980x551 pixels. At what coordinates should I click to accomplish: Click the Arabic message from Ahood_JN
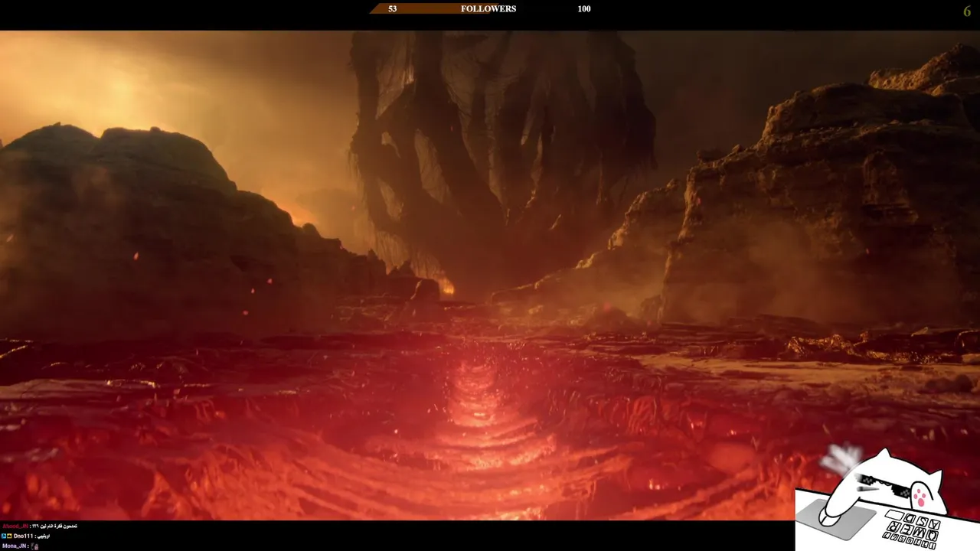pyautogui.click(x=54, y=527)
